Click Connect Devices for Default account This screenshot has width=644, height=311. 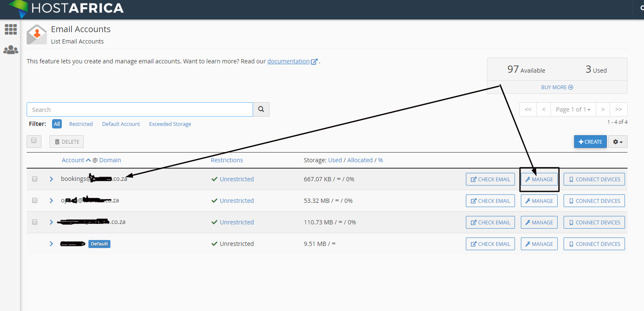594,244
